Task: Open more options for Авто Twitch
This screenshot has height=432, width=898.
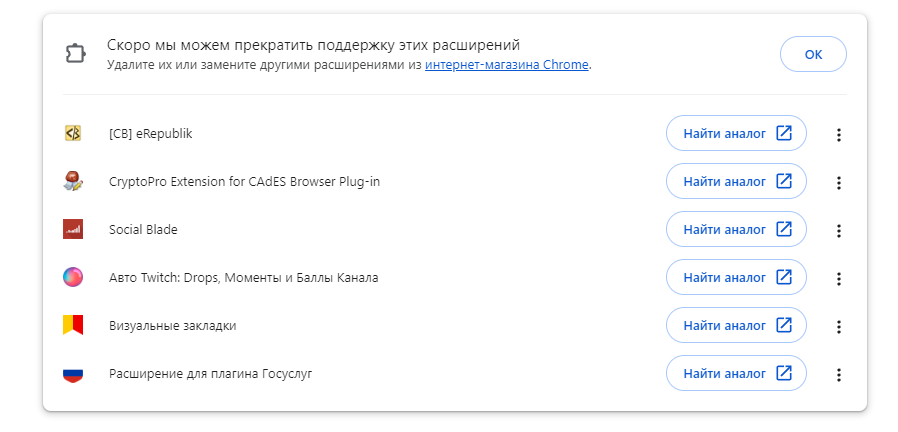Action: [838, 279]
